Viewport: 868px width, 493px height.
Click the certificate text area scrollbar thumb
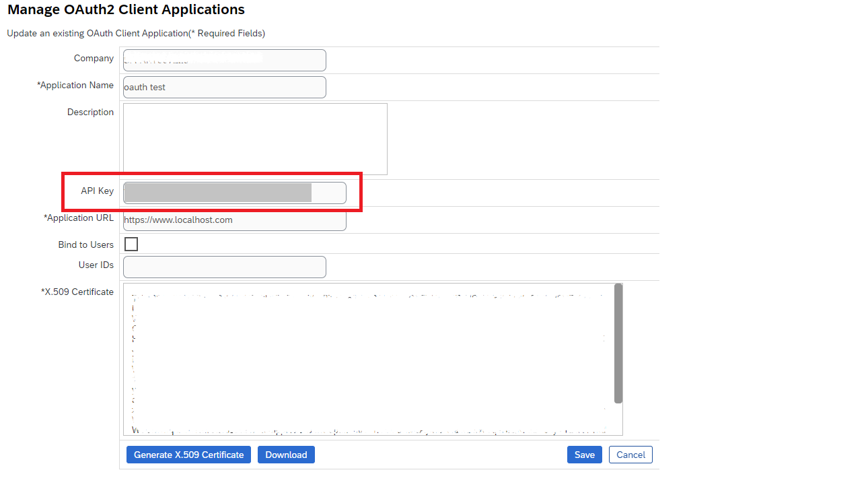click(x=618, y=343)
